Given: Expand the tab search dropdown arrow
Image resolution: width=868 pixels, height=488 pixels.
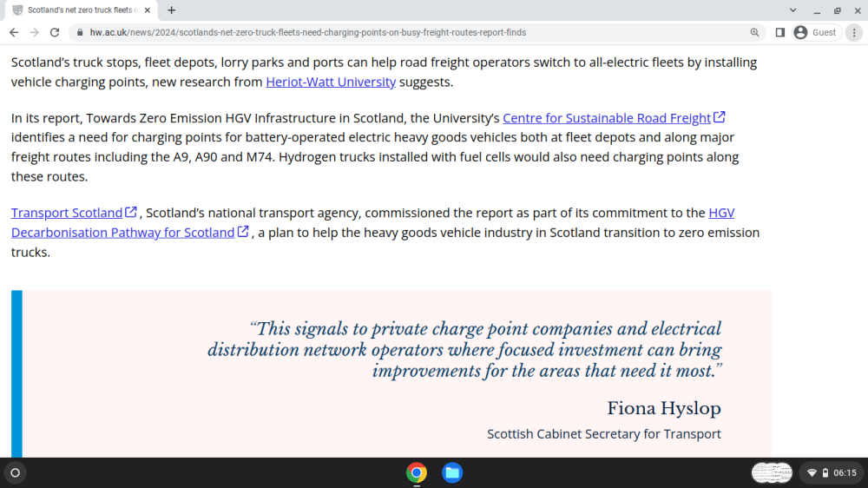Looking at the screenshot, I should (792, 10).
